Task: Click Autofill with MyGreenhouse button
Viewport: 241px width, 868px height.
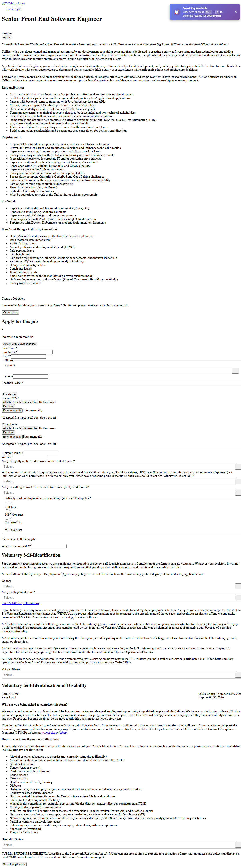Action: [19, 344]
